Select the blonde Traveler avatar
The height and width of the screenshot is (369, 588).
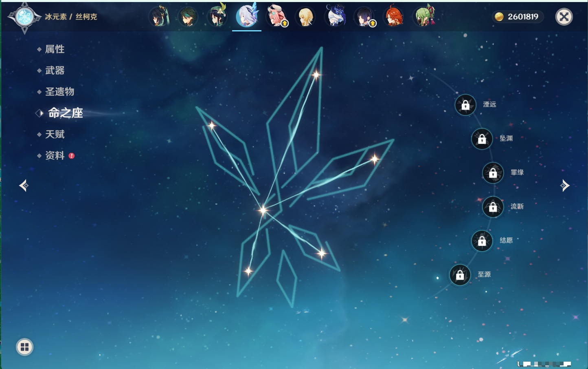[305, 17]
